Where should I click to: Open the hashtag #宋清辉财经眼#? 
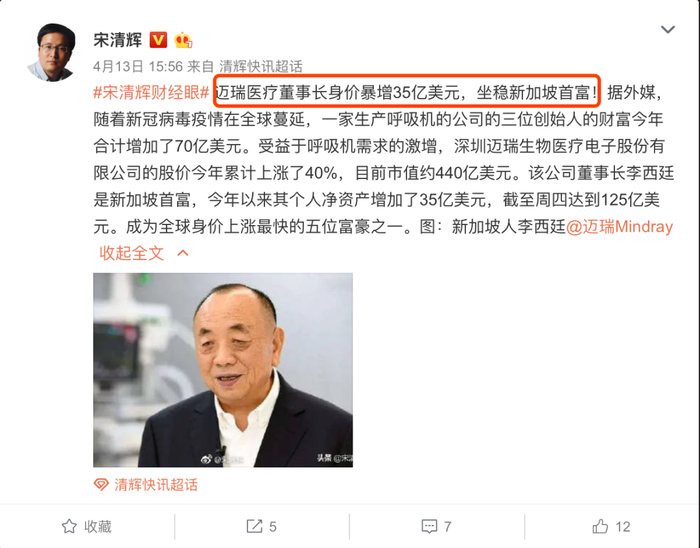pos(151,93)
